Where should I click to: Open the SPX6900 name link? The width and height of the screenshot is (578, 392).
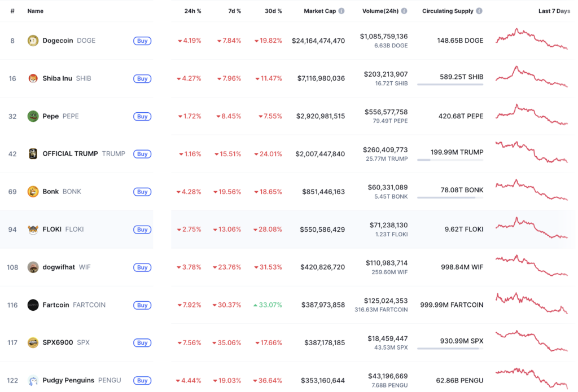(x=58, y=342)
